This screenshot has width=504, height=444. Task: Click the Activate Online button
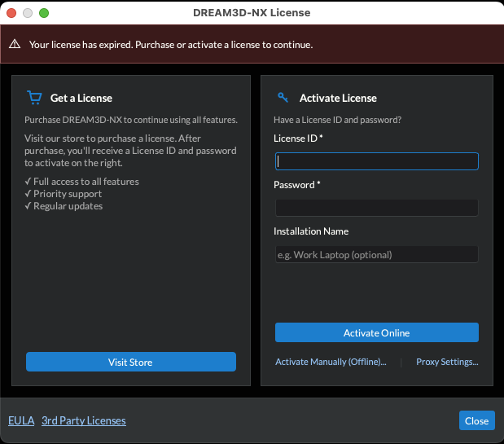pos(377,332)
